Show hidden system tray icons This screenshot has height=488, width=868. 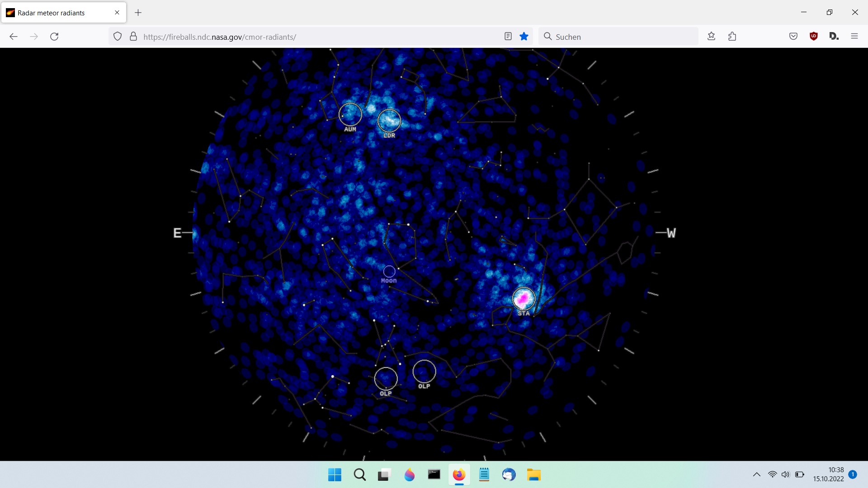pos(756,474)
